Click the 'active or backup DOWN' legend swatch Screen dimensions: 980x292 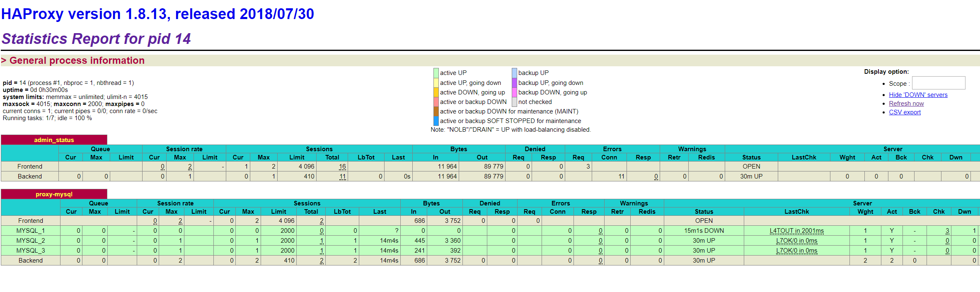point(436,102)
